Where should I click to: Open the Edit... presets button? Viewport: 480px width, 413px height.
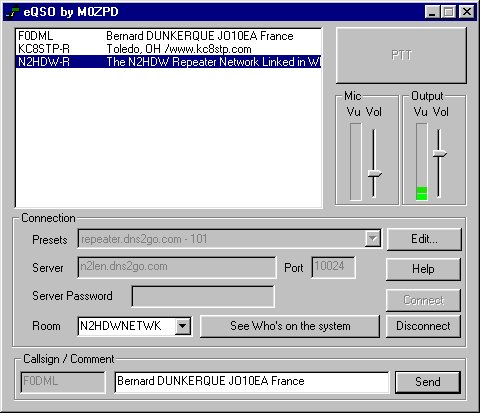click(424, 239)
